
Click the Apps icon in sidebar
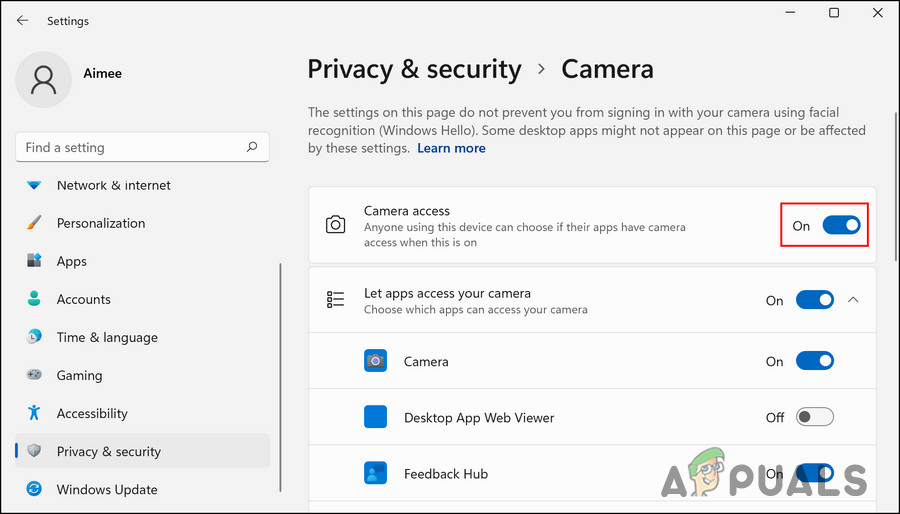[35, 261]
